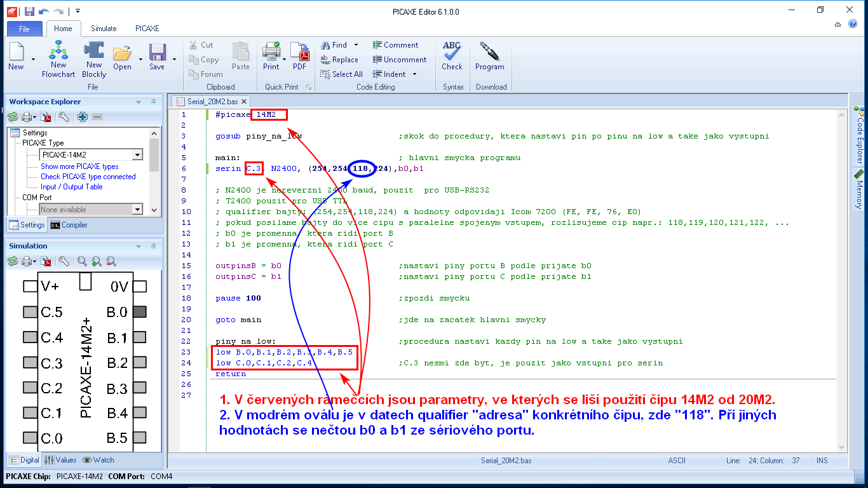Click the Uncomment code icon

399,60
